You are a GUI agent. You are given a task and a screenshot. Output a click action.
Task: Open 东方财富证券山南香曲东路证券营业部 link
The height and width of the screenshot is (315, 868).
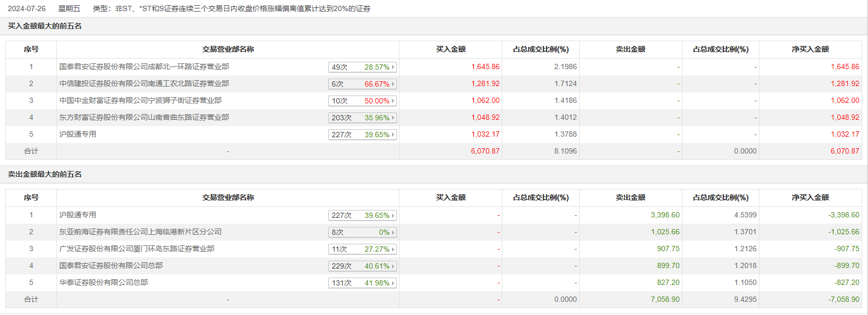click(x=144, y=117)
